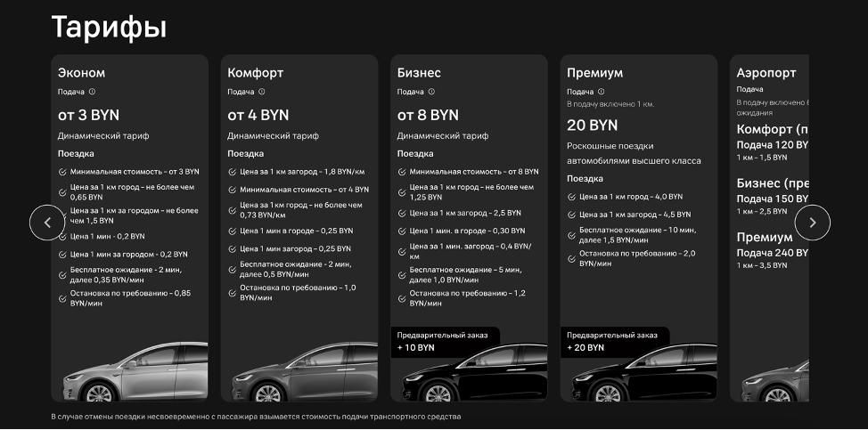
Task: Select the Бизнес tariff heading
Action: [x=419, y=73]
